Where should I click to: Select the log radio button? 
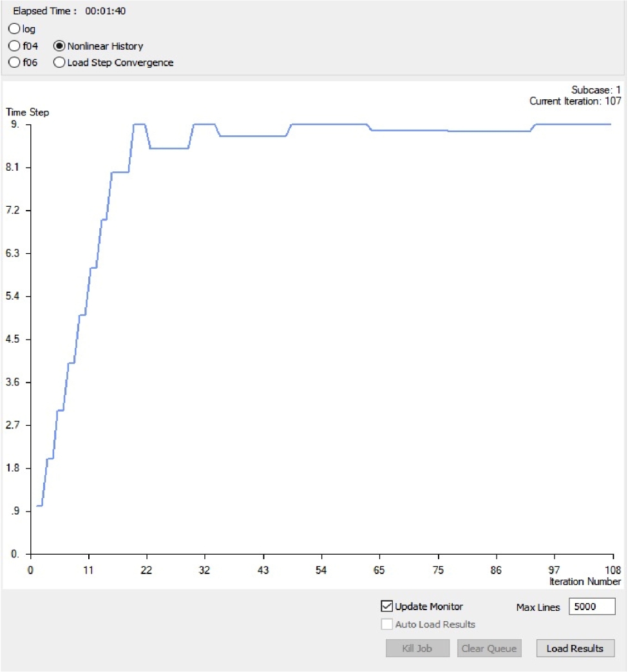[14, 29]
